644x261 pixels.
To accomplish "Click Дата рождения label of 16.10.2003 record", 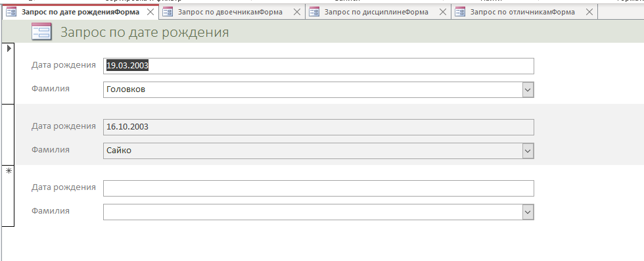I will [x=64, y=126].
